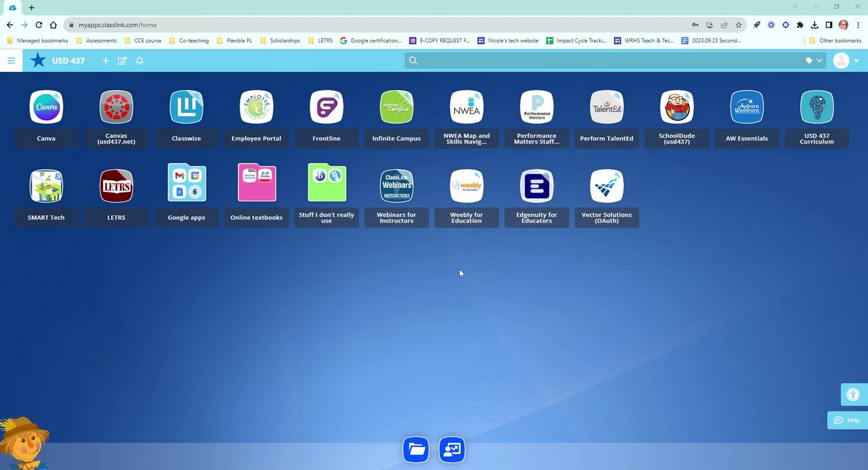Open the Online textbooks folder
The image size is (868, 470).
click(257, 183)
